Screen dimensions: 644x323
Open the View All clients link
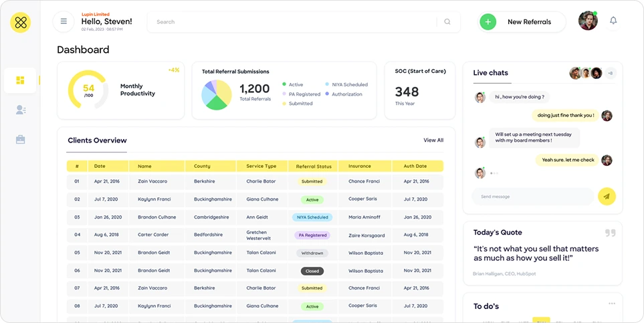click(x=433, y=140)
